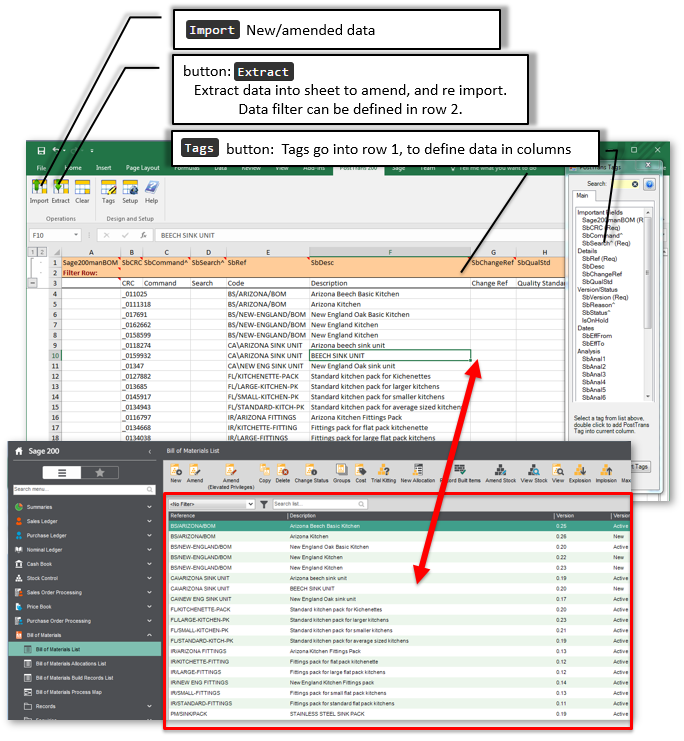The height and width of the screenshot is (741, 684).
Task: Open the Excel File tab
Action: pos(42,168)
